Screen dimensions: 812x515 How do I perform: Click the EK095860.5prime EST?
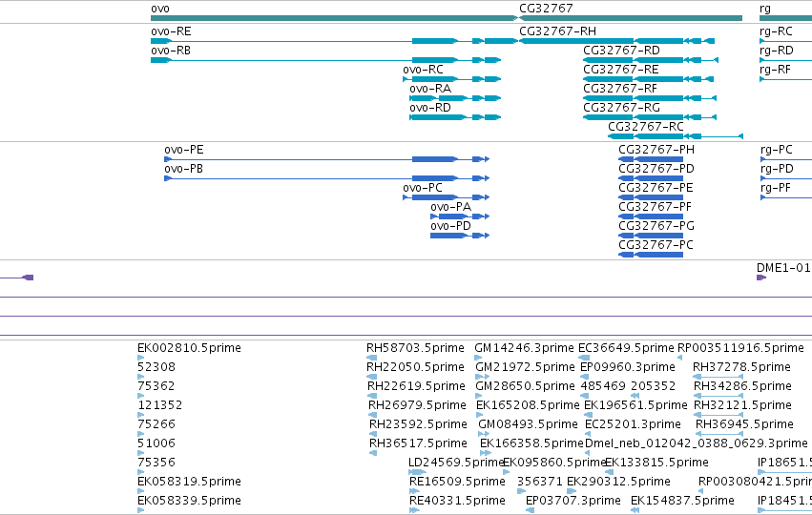[x=506, y=472]
